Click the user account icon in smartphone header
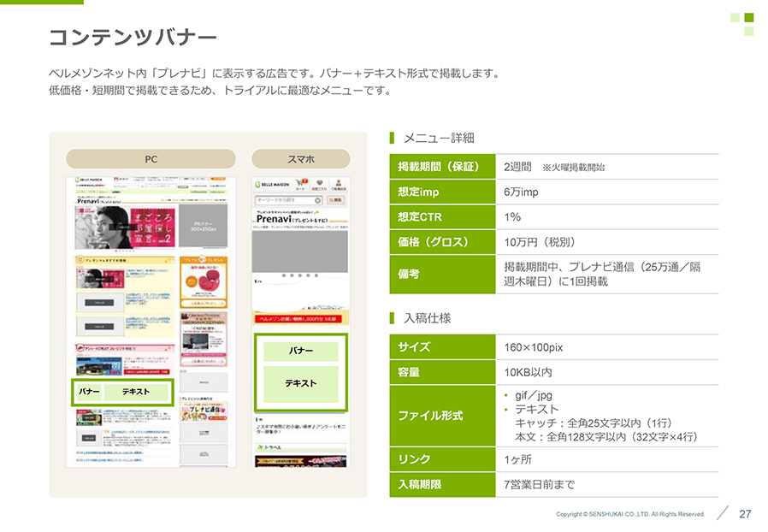Image resolution: width=768 pixels, height=532 pixels. click(338, 184)
